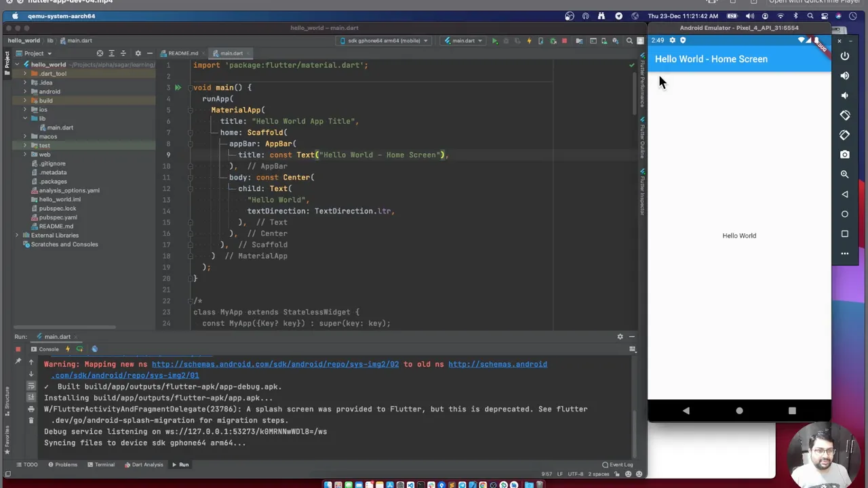Image resolution: width=868 pixels, height=488 pixels.
Task: Expand all items in Project panel
Action: tap(112, 54)
